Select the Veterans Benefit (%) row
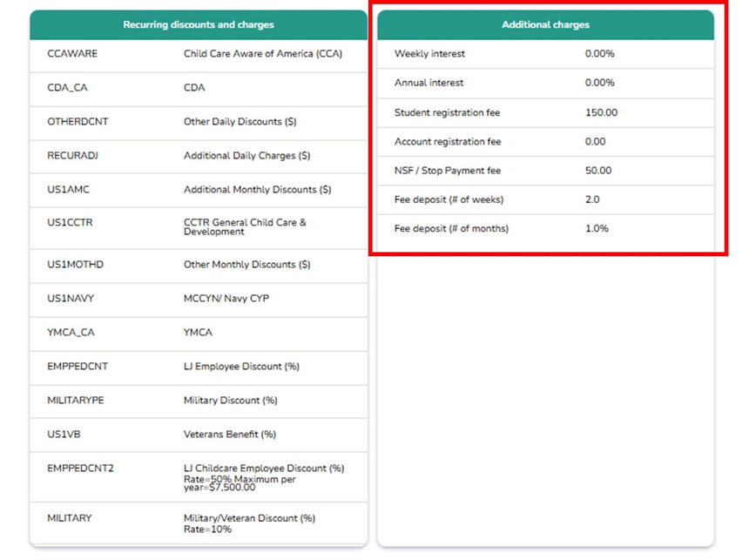The image size is (756, 560). tap(199, 435)
